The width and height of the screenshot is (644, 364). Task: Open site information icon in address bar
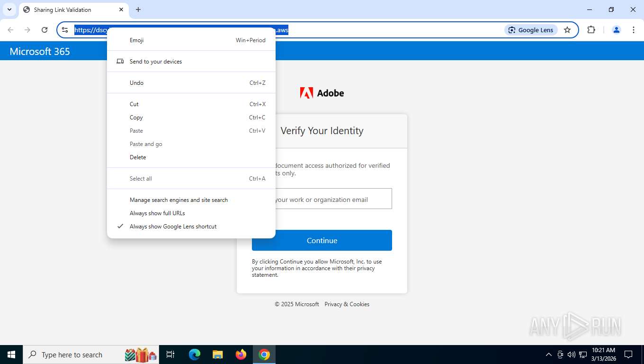tap(65, 30)
